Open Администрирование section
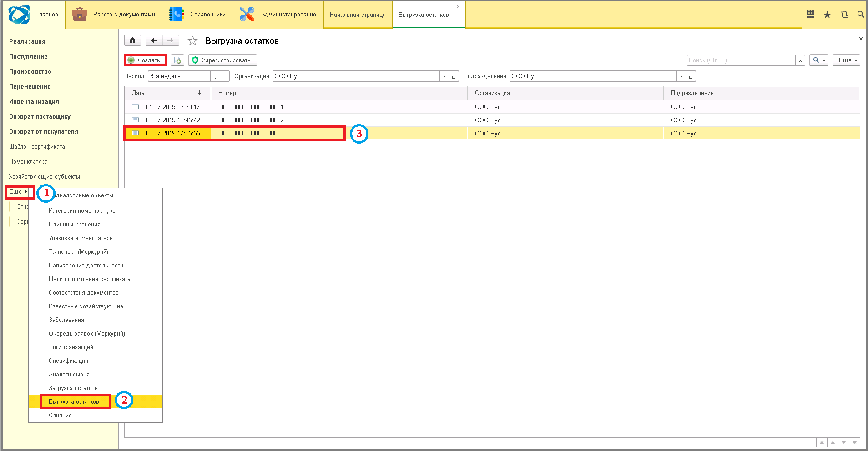This screenshot has width=868, height=451. (278, 15)
